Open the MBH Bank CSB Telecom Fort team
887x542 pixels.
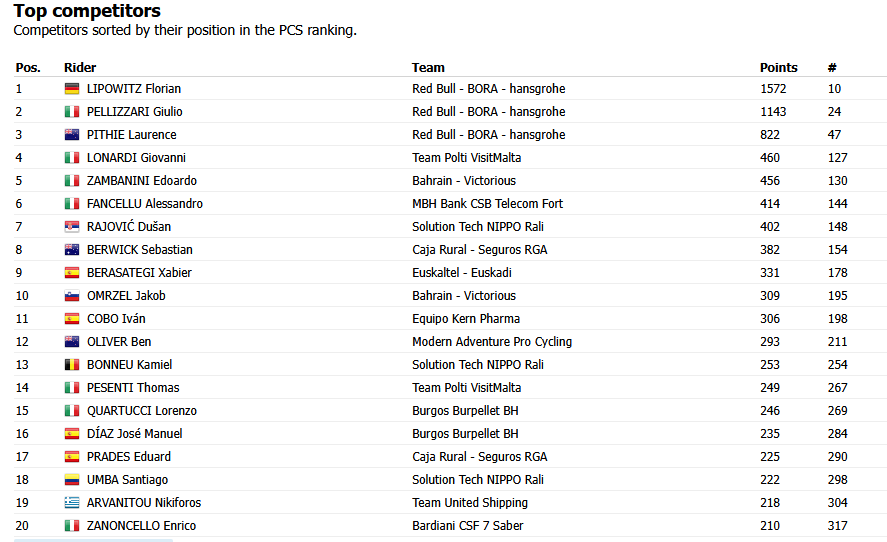(x=488, y=204)
